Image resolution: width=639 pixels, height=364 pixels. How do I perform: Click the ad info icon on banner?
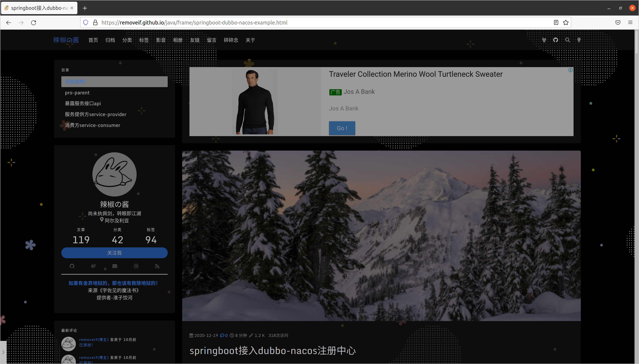[x=570, y=70]
